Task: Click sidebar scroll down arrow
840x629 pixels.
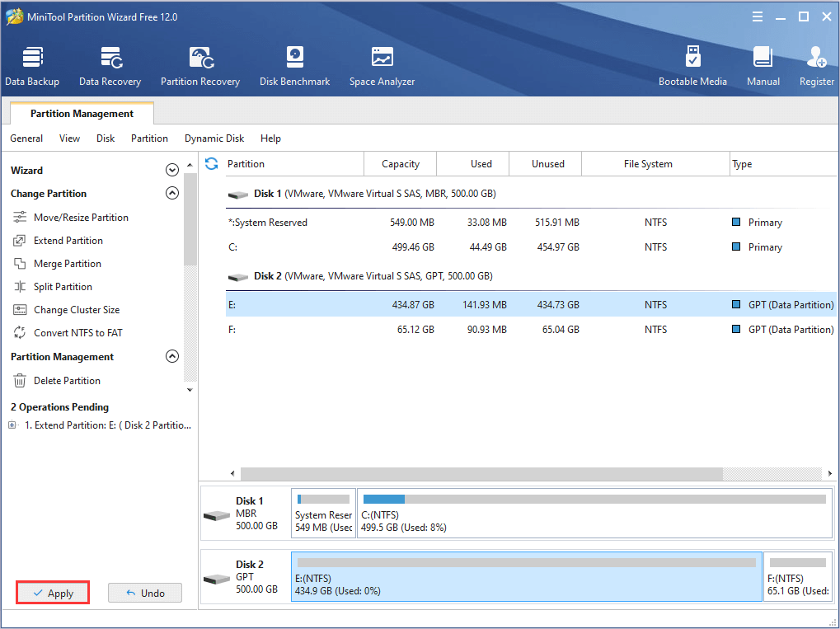Action: click(x=190, y=390)
